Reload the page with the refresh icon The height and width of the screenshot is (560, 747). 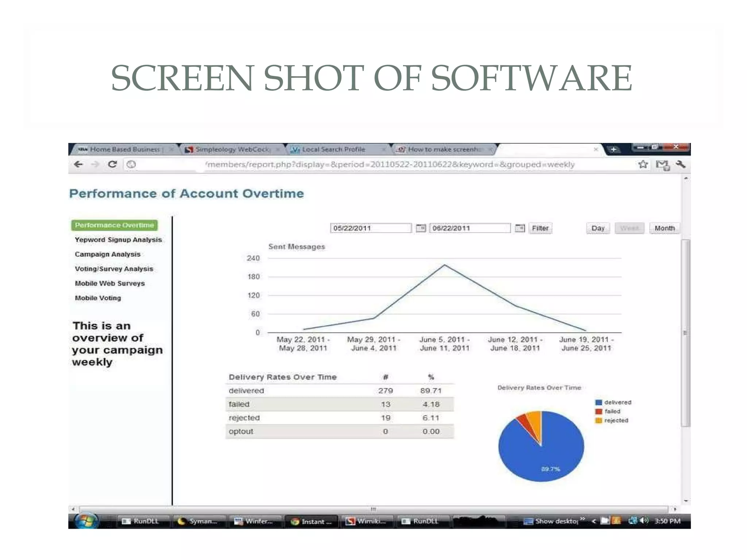pos(112,164)
